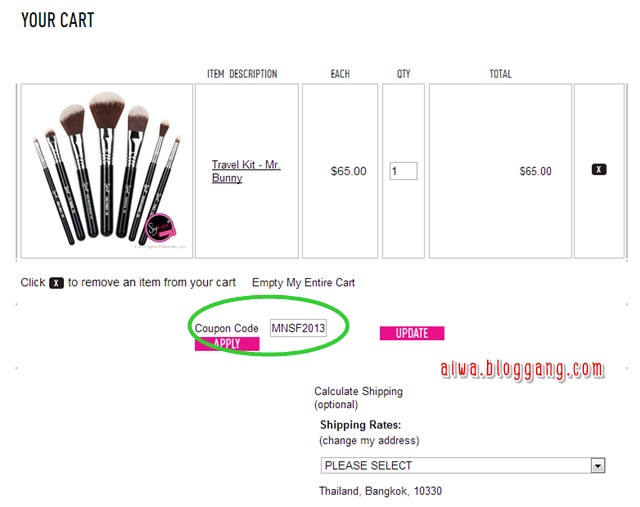Click the pink UPDATE button

tap(412, 333)
